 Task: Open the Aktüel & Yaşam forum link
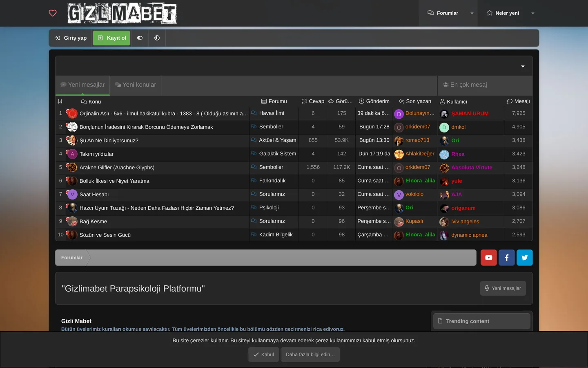click(x=278, y=140)
